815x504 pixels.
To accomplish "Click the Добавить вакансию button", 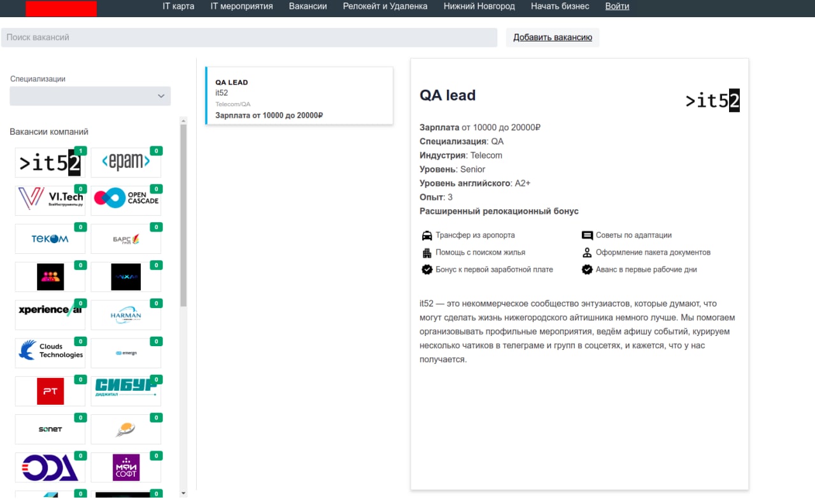I will click(x=553, y=38).
